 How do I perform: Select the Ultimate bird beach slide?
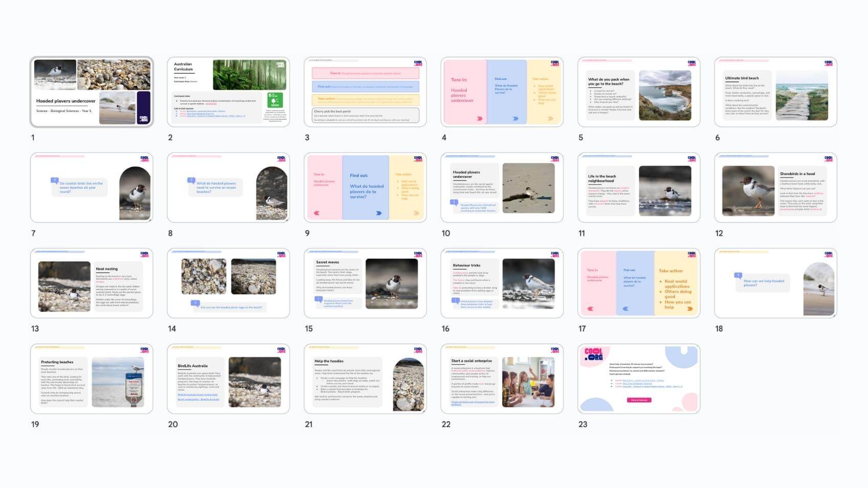point(775,92)
